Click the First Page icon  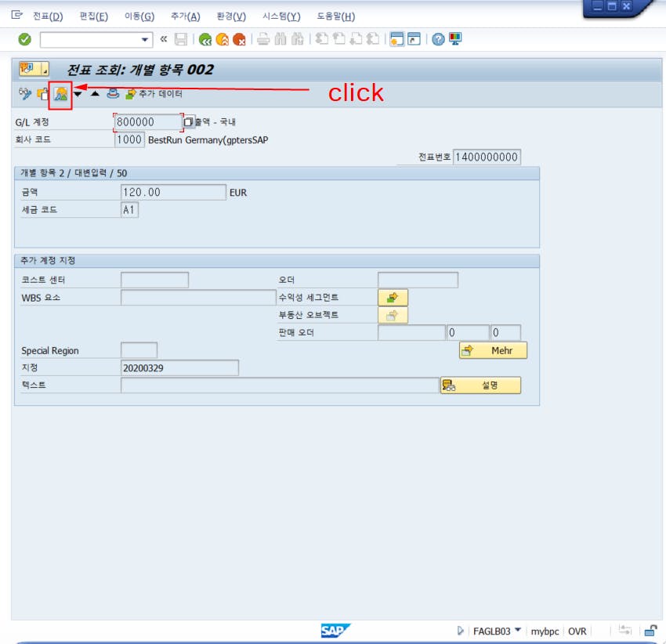pos(321,39)
